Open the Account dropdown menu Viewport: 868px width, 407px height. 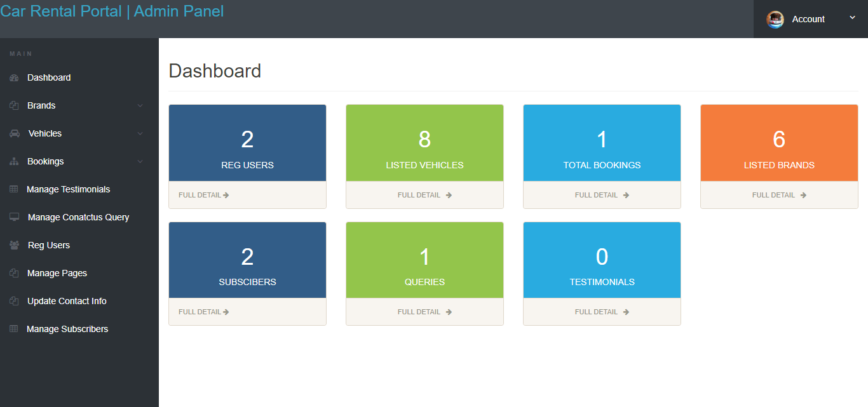(852, 18)
